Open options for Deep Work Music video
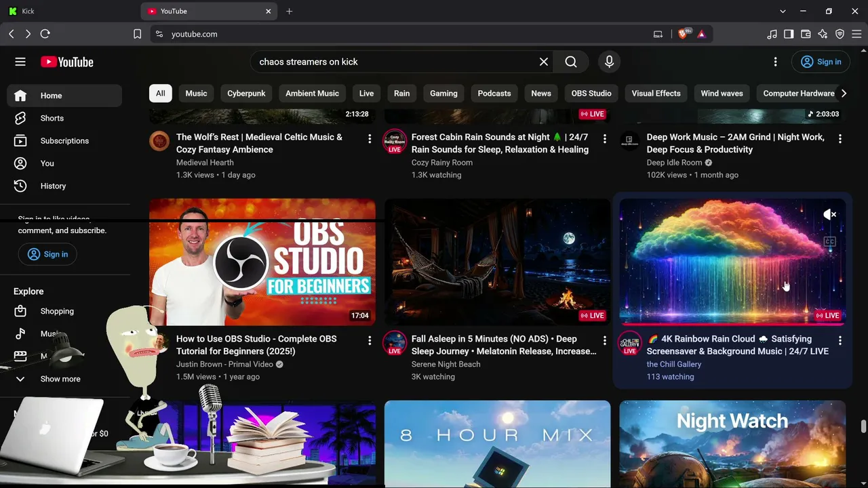 pyautogui.click(x=840, y=138)
